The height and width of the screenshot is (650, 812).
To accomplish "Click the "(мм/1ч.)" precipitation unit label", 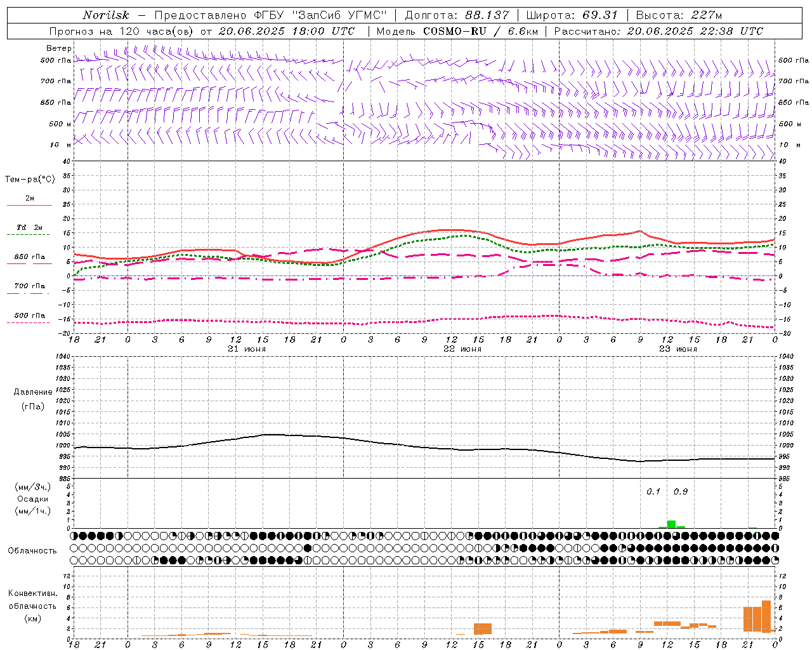I will [33, 511].
